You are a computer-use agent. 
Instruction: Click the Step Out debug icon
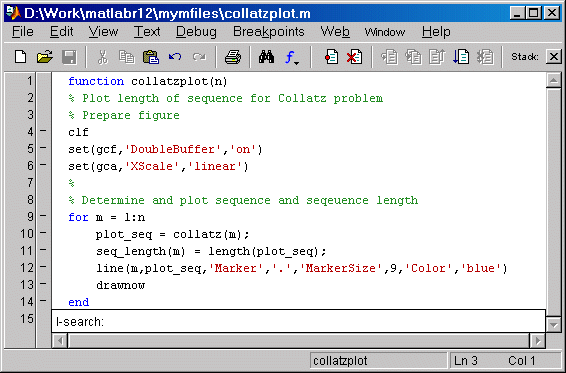click(437, 57)
